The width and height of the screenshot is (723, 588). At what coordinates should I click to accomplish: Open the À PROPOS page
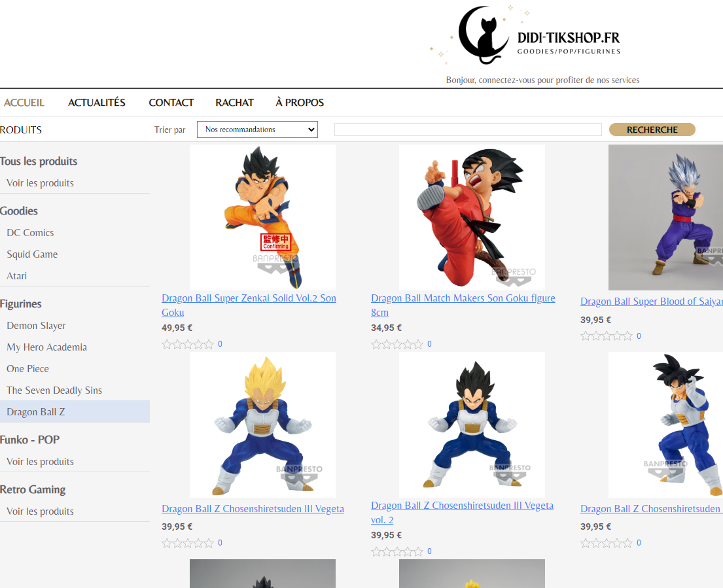click(x=300, y=102)
